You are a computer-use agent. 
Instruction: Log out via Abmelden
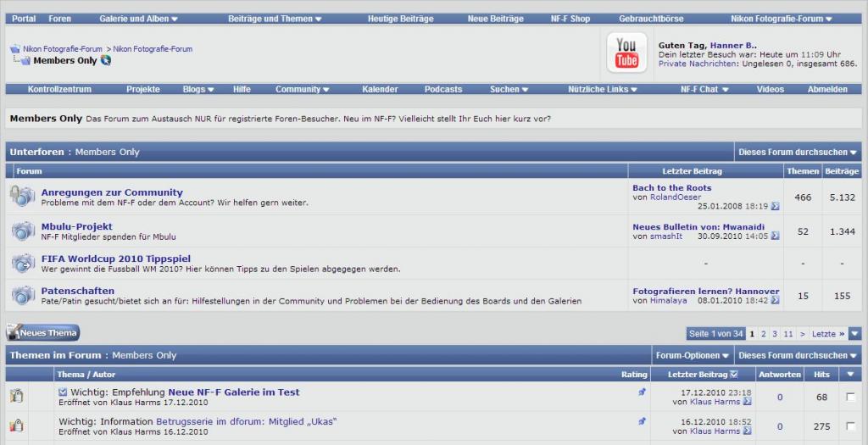(827, 89)
